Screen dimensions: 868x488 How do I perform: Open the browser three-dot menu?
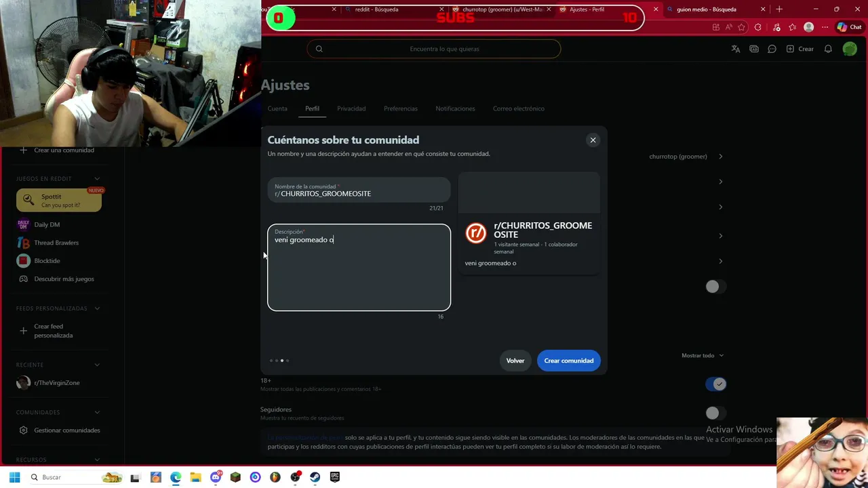(825, 27)
